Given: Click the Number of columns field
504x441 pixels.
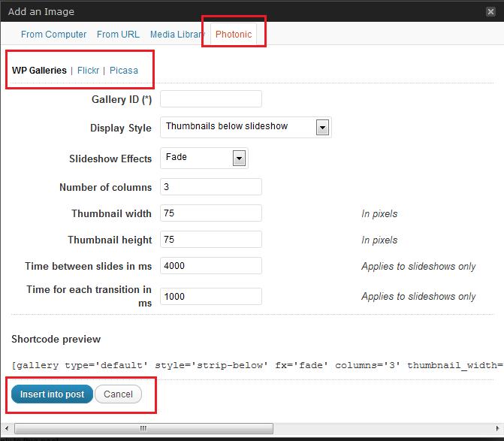Looking at the screenshot, I should click(211, 187).
